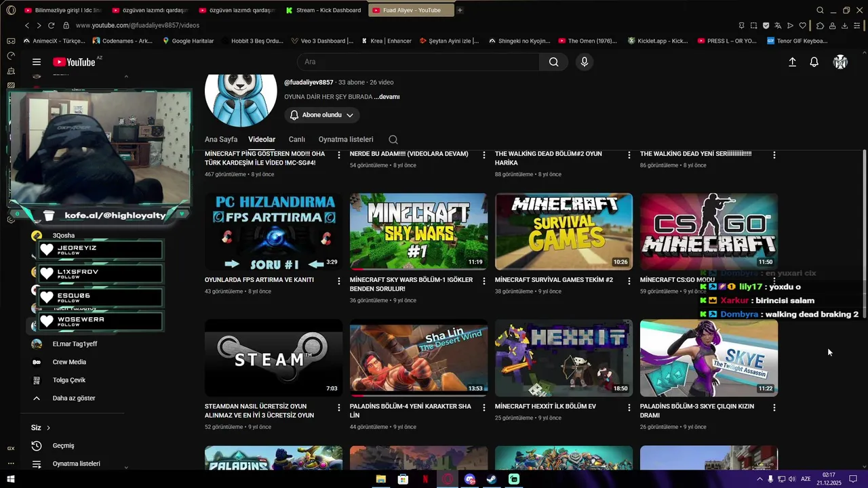Screen dimensions: 868x488
Task: Open options for PALADINS BÖLÜM-3 SKYE video
Action: point(774,407)
